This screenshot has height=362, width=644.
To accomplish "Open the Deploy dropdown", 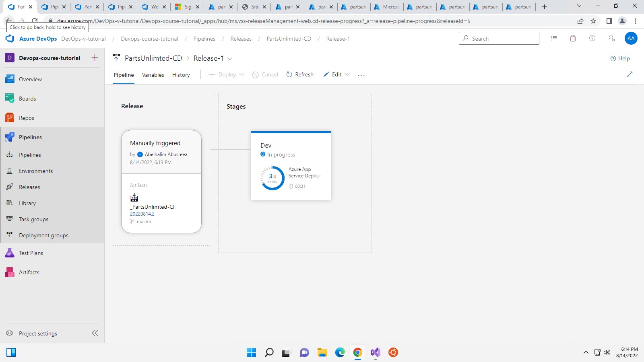I will coord(227,74).
